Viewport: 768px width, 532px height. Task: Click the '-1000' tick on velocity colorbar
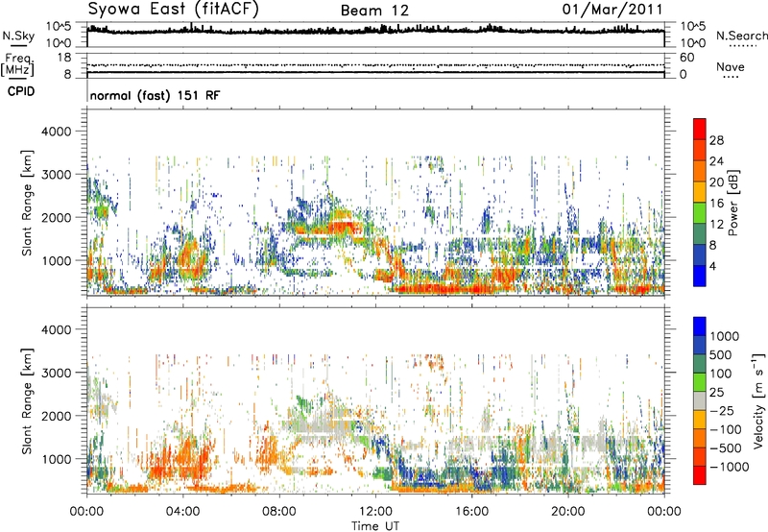click(730, 467)
